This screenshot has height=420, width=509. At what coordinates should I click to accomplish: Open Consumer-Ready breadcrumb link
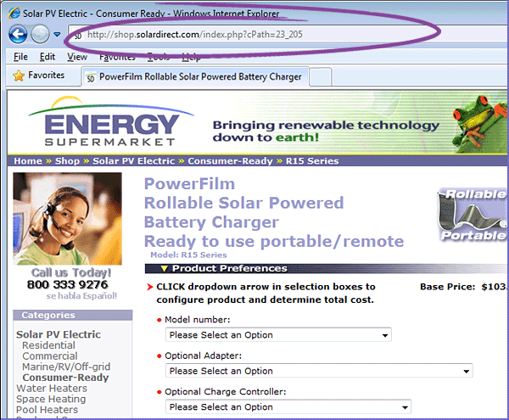[x=230, y=161]
